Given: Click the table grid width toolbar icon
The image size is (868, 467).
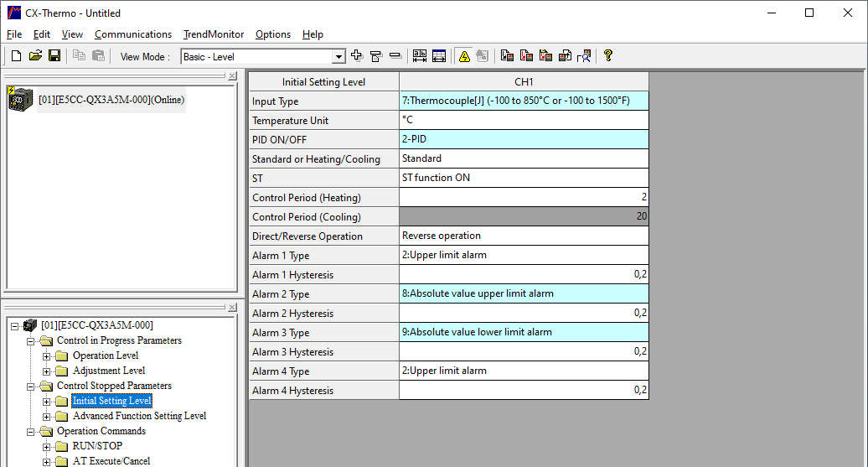Looking at the screenshot, I should click(439, 56).
